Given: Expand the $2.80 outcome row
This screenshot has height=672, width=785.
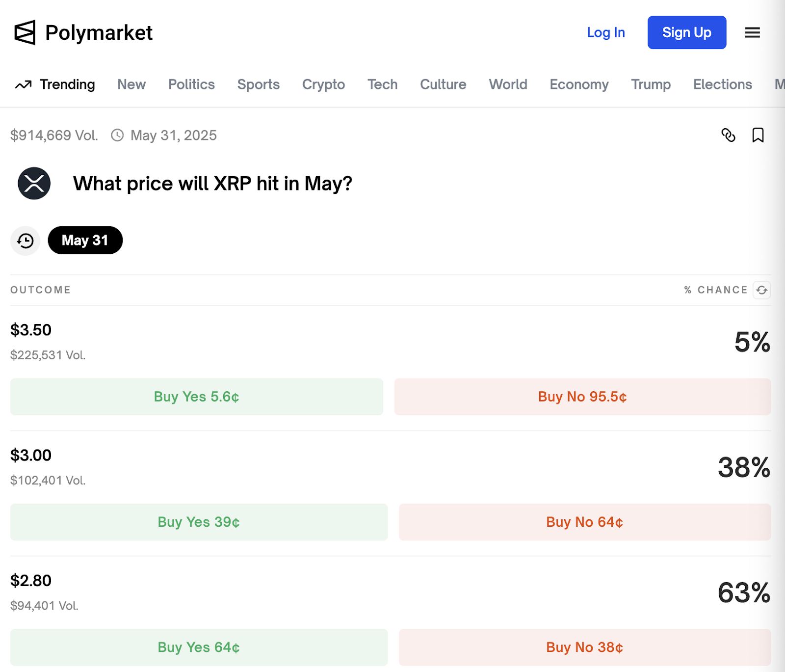Looking at the screenshot, I should (343, 592).
